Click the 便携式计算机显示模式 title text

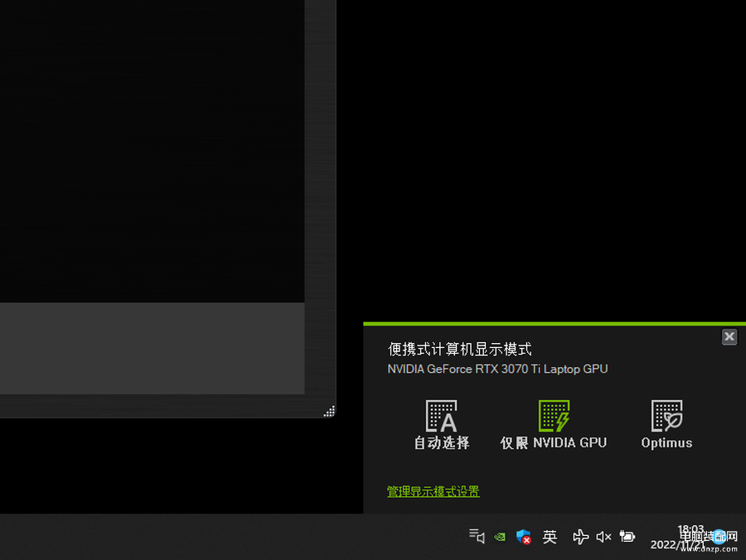pyautogui.click(x=459, y=350)
